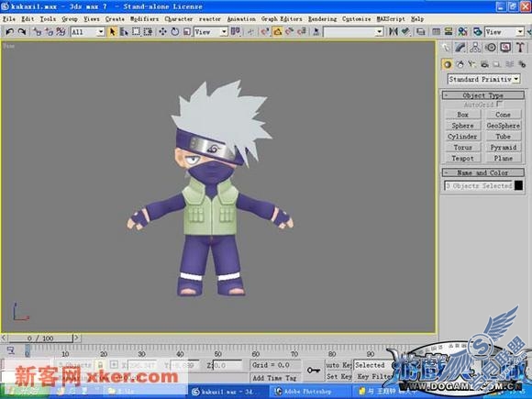Viewport: 532px width, 399px height.
Task: Collapse the Name and Color rollout
Action: [x=483, y=172]
